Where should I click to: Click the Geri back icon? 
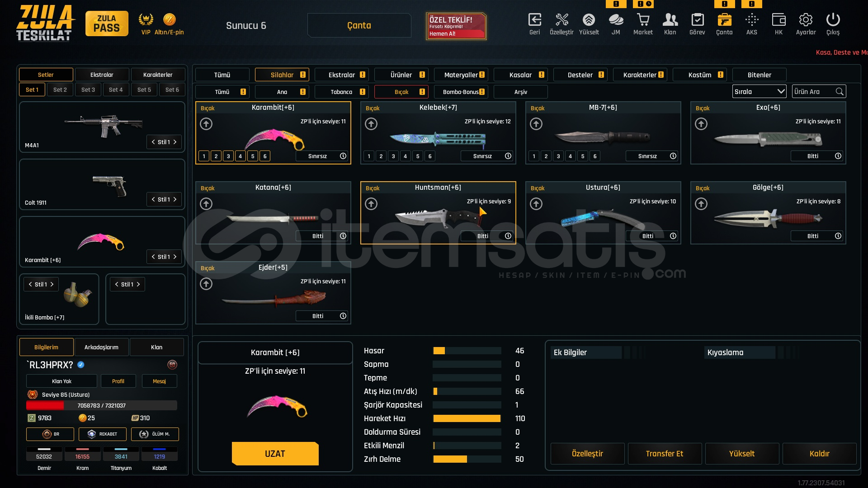[534, 20]
